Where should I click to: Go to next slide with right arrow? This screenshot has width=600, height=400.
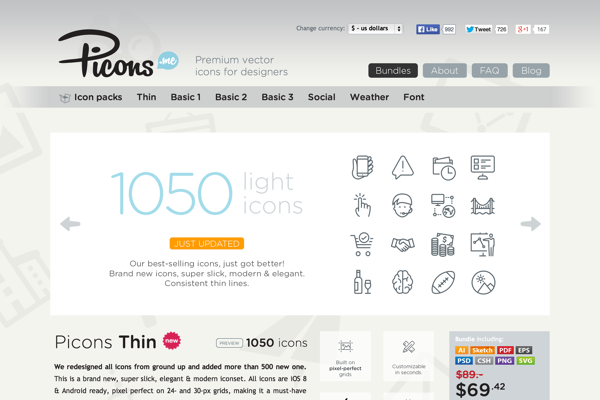(x=531, y=224)
